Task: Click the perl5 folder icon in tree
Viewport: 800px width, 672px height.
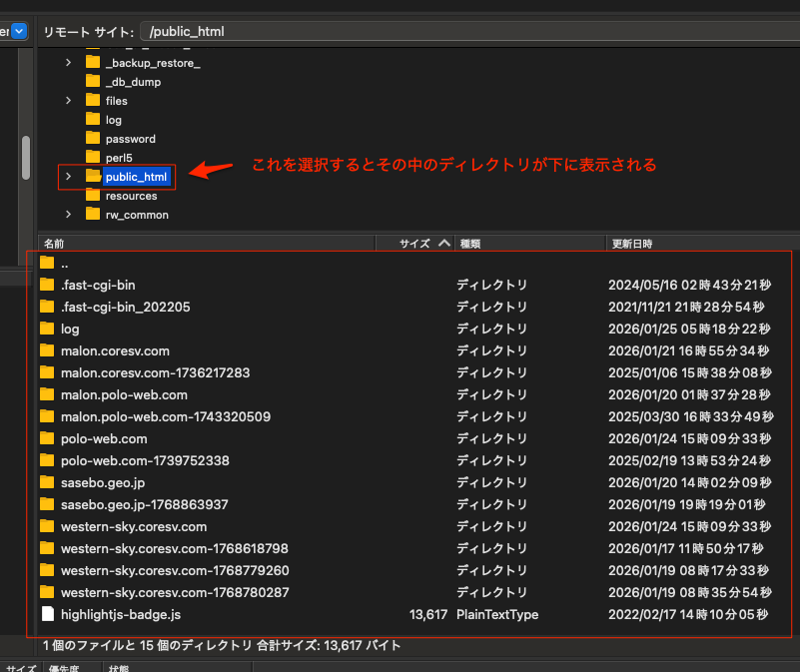Action: point(93,158)
